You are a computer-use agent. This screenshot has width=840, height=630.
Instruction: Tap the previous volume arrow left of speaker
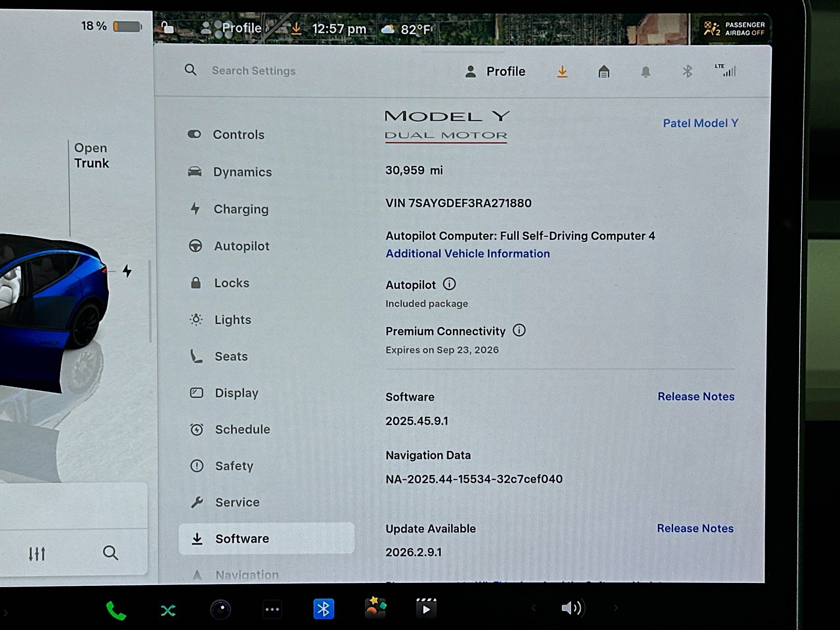(x=534, y=608)
